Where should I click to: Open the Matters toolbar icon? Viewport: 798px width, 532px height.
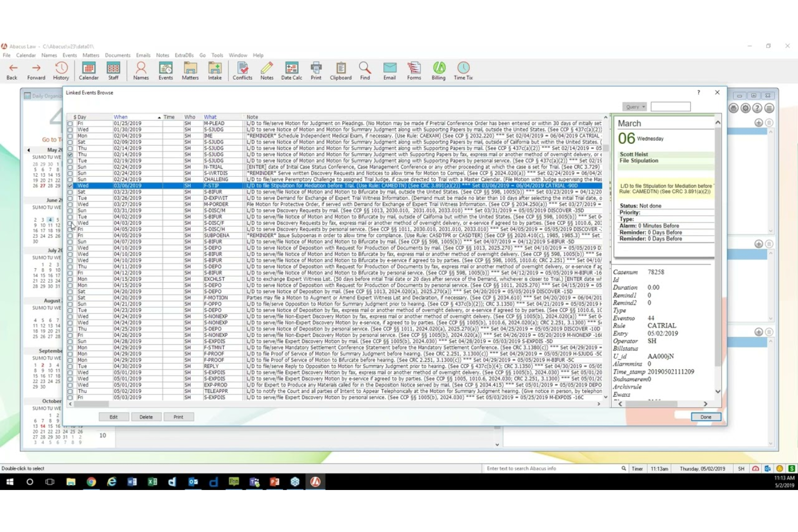click(190, 70)
